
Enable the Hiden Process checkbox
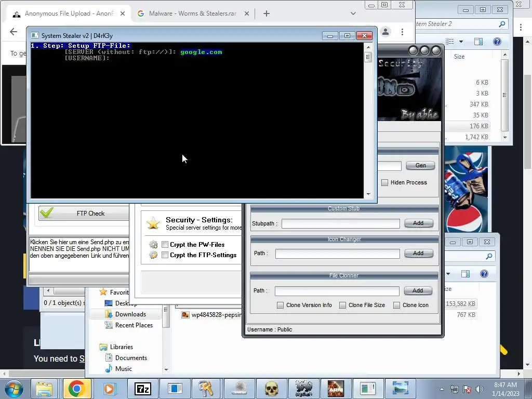point(385,182)
